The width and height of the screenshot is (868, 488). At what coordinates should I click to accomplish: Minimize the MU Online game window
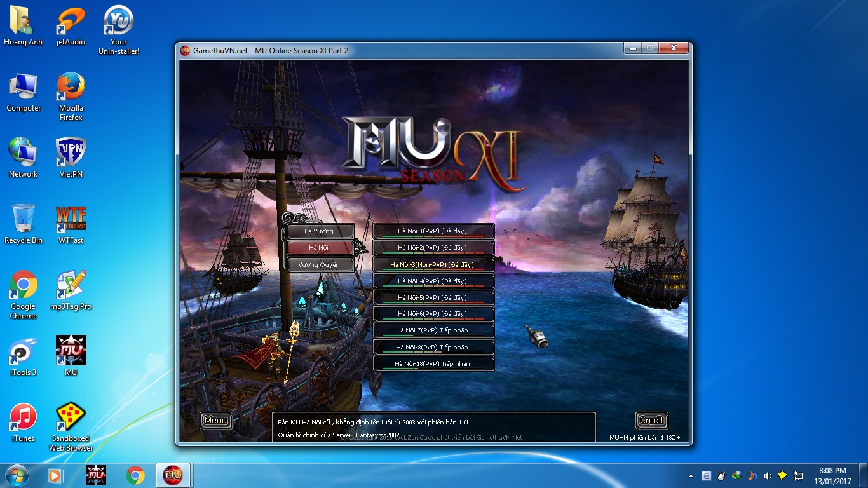point(632,48)
